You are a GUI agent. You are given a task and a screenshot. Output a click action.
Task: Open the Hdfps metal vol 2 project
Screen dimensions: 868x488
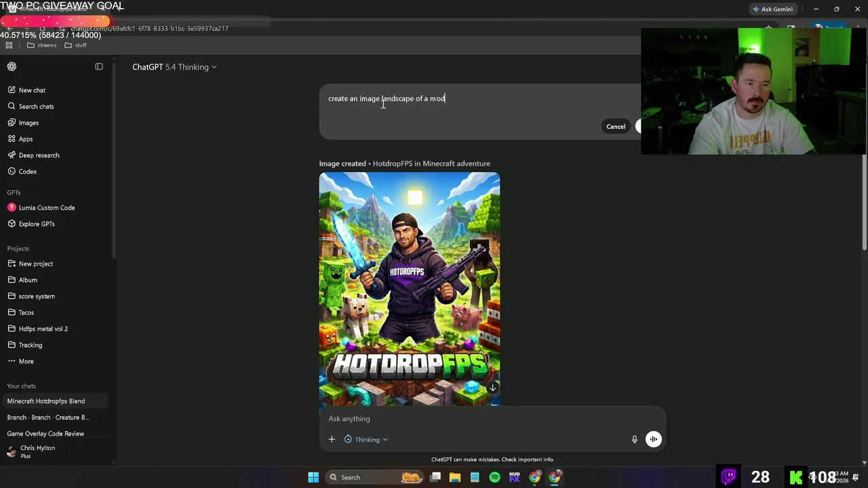click(x=43, y=329)
